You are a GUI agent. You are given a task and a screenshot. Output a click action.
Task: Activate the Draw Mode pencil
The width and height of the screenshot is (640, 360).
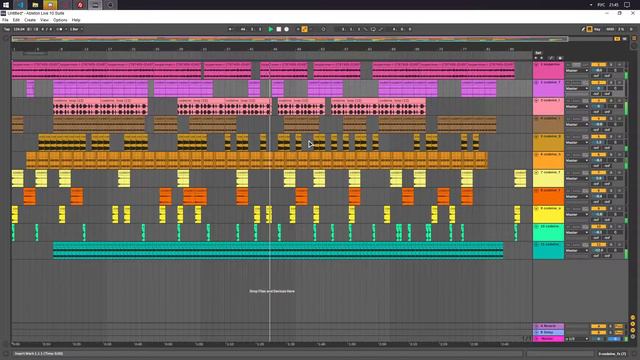(x=583, y=29)
